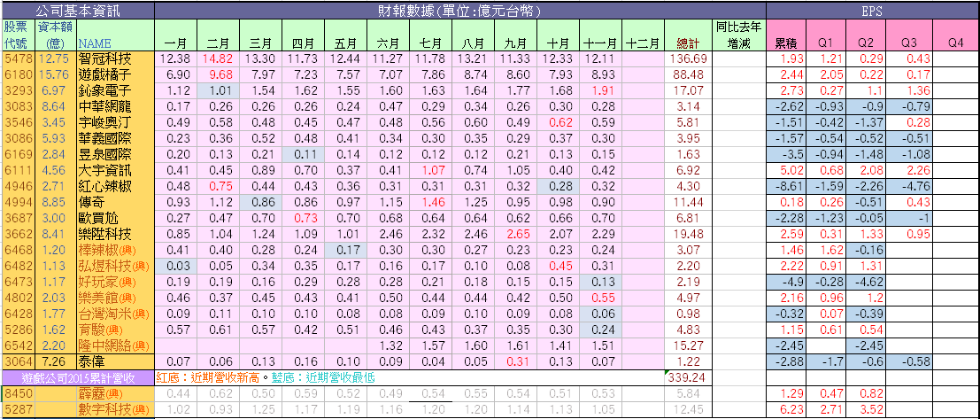Click the 股票代號 column header
980x419 pixels.
click(17, 35)
